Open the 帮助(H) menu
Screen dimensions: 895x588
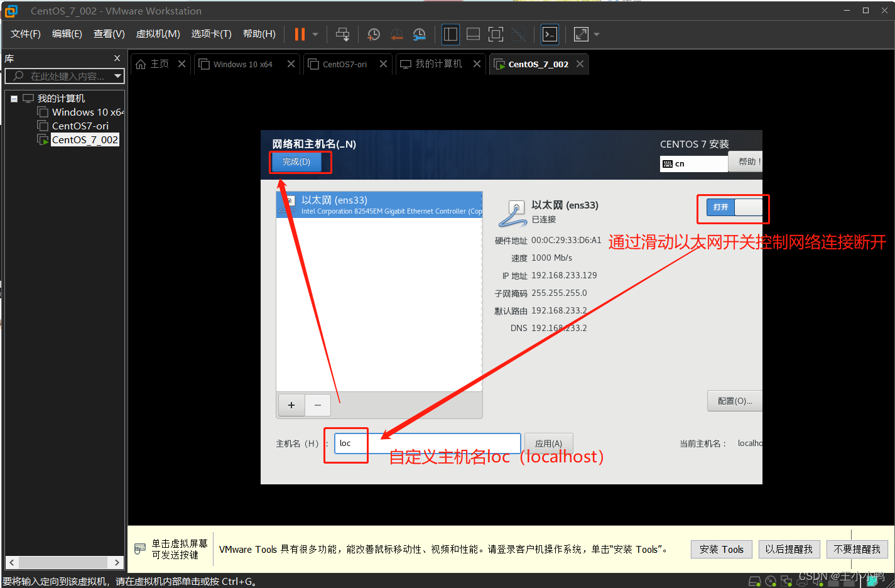pos(259,34)
